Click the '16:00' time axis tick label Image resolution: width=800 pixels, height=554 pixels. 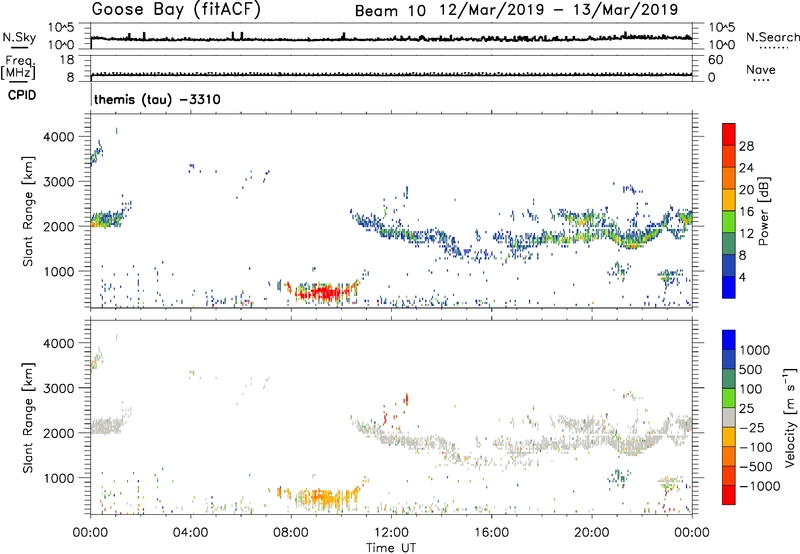491,533
